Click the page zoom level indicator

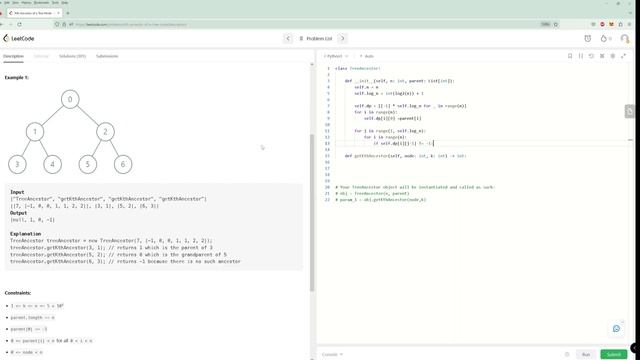pyautogui.click(x=545, y=24)
